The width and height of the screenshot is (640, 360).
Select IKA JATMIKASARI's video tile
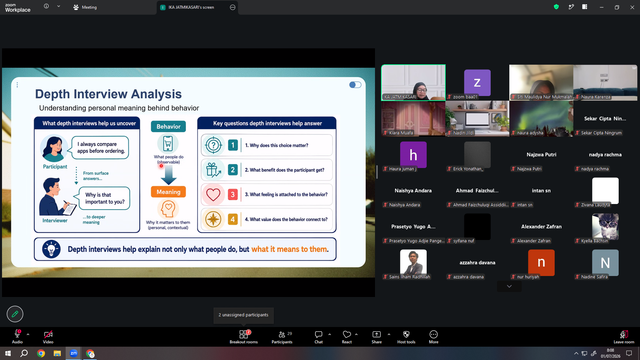(413, 82)
